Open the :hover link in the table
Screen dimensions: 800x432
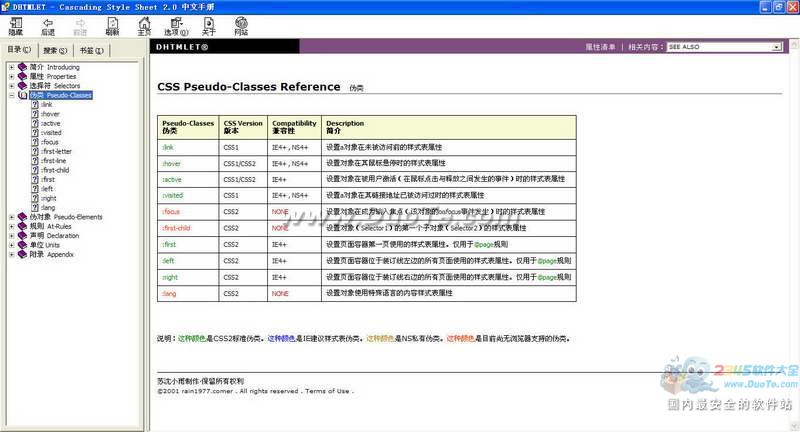tap(169, 162)
